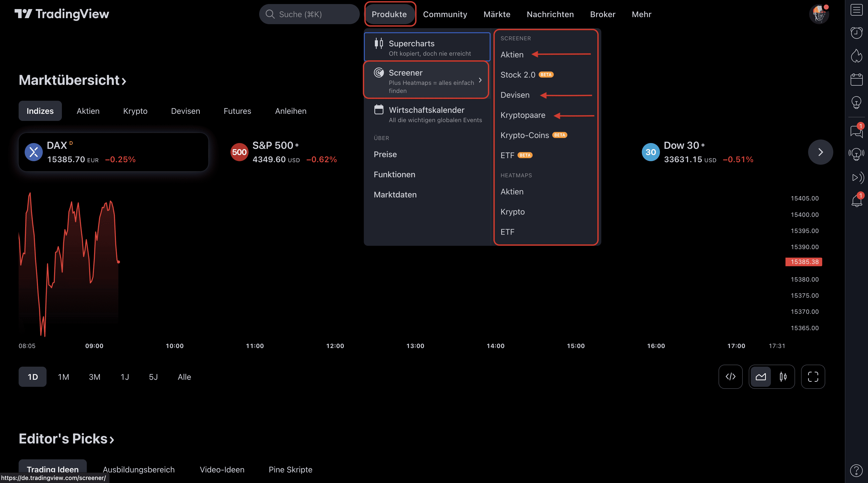
Task: Click the DAX index chart thumbnail card
Action: (x=113, y=152)
